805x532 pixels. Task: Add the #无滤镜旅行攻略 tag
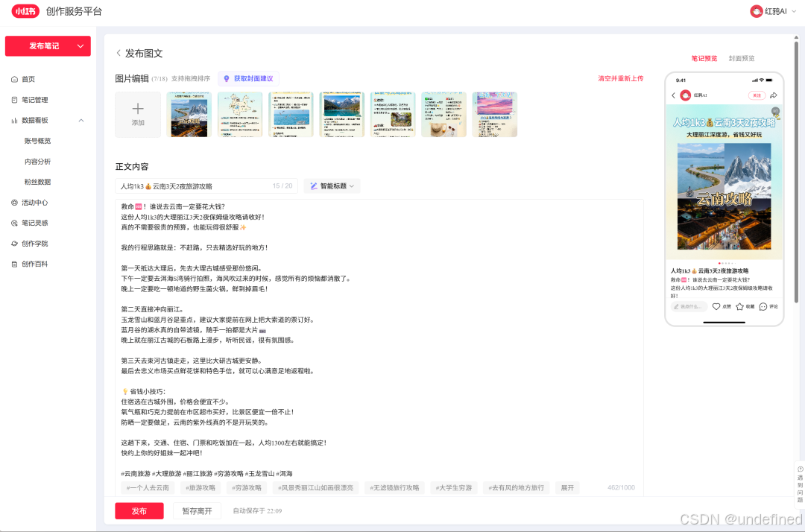[395, 487]
